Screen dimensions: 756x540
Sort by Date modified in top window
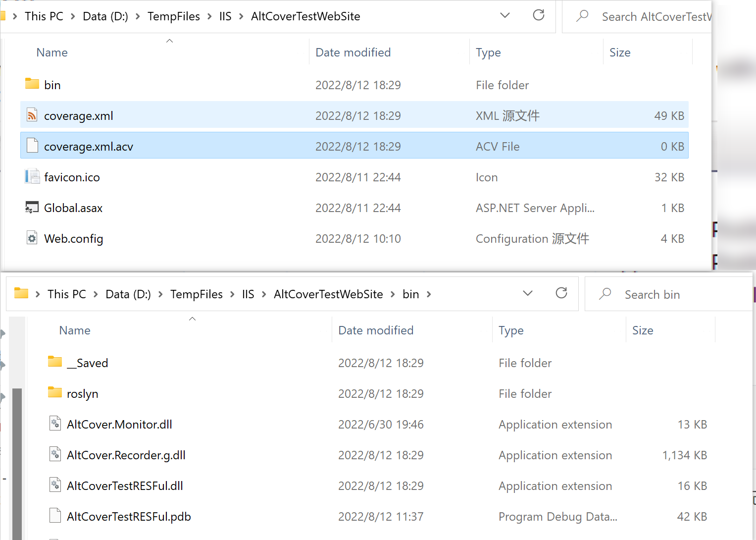[x=353, y=53]
